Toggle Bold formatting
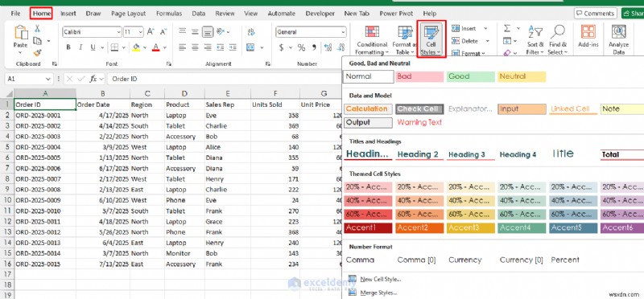Screen dimensions: 644x299 tap(68, 47)
